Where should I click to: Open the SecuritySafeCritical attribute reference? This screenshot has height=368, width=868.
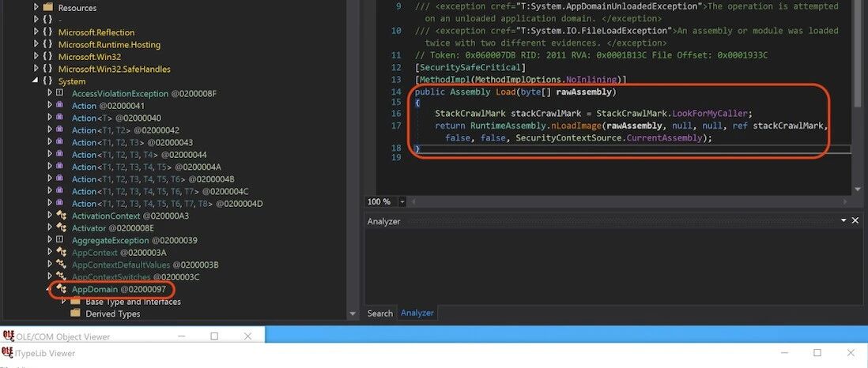470,67
